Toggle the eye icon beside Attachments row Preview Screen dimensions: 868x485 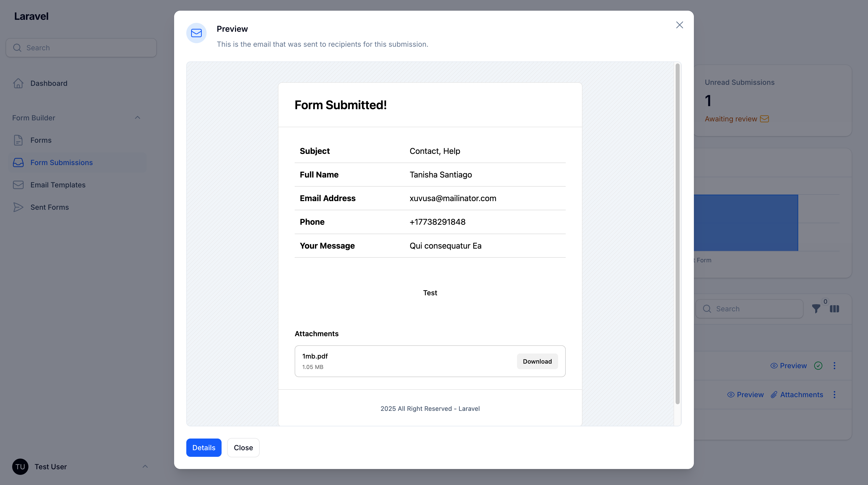731,394
